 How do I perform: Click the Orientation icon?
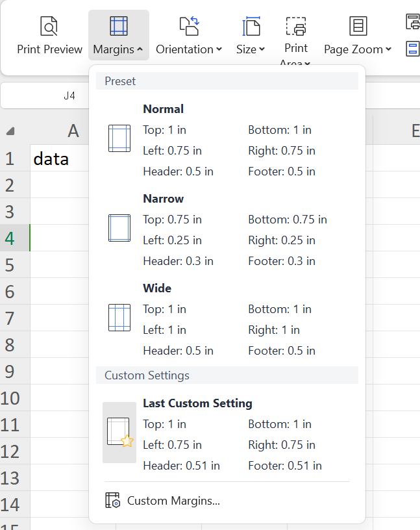pos(189,26)
